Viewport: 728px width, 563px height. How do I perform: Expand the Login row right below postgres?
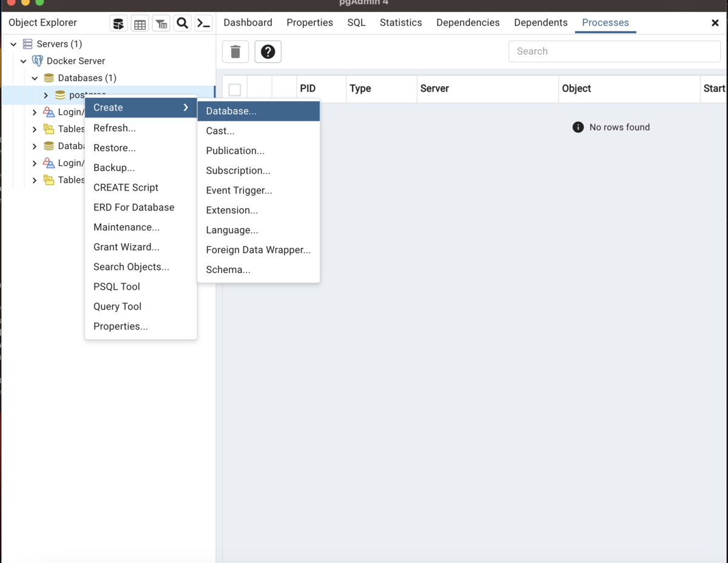[35, 112]
